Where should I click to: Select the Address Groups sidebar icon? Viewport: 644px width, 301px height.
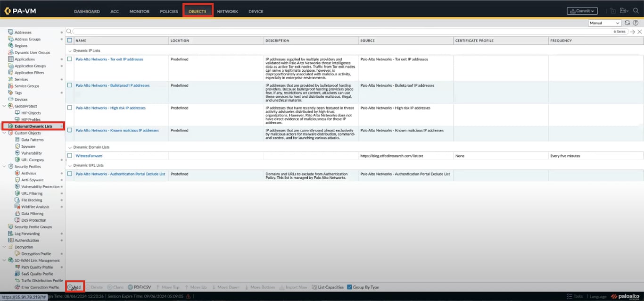click(10, 39)
